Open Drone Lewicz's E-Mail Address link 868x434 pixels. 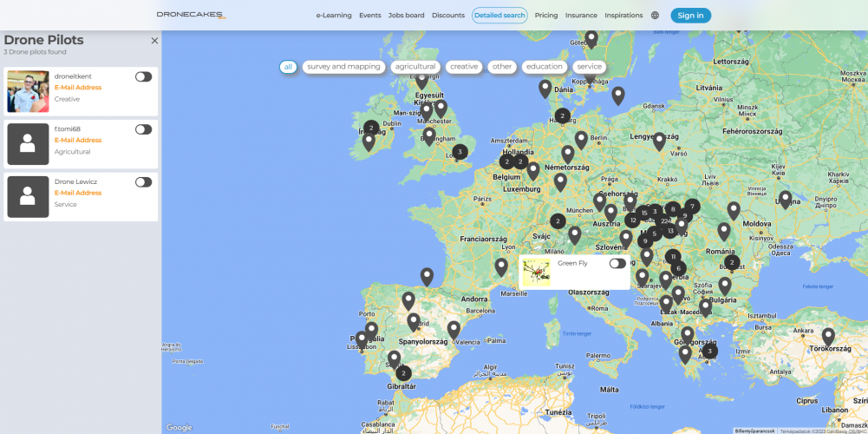[78, 193]
